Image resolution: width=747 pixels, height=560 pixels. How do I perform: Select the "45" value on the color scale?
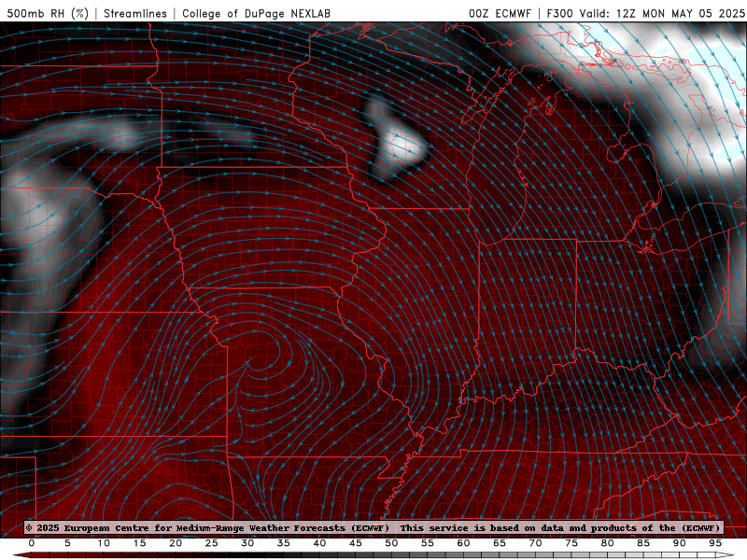356,543
